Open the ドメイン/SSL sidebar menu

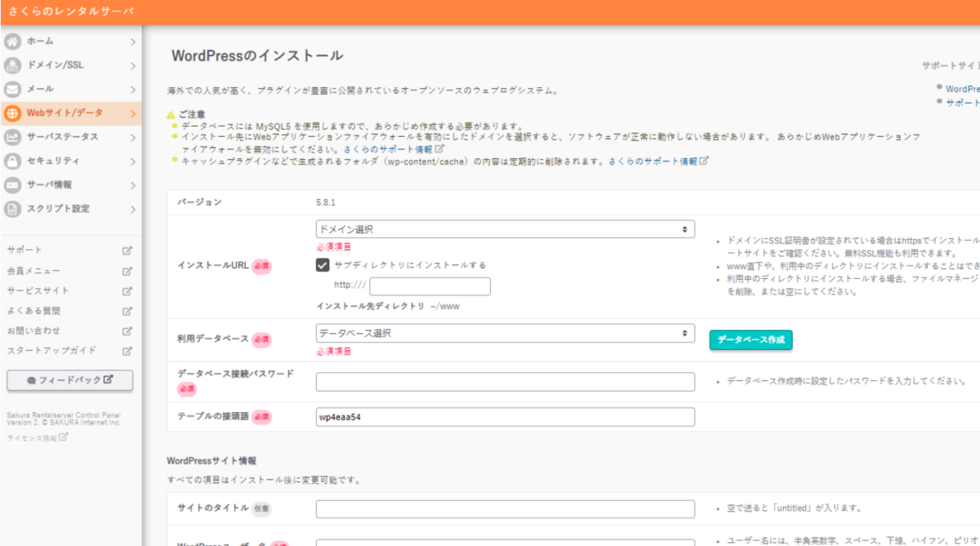tap(71, 65)
